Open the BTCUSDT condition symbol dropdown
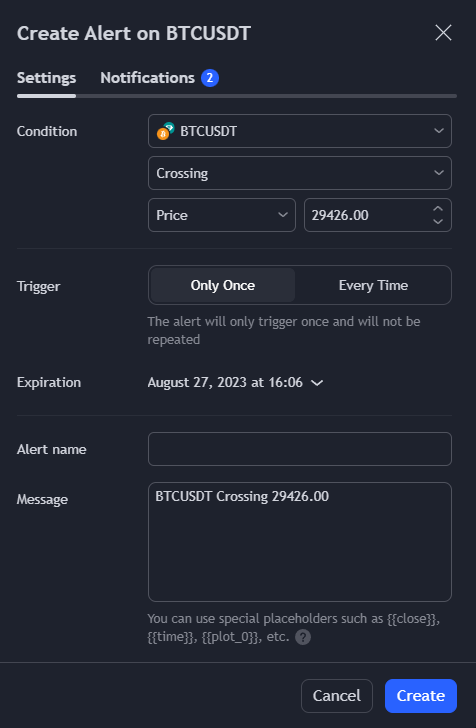 pyautogui.click(x=300, y=131)
